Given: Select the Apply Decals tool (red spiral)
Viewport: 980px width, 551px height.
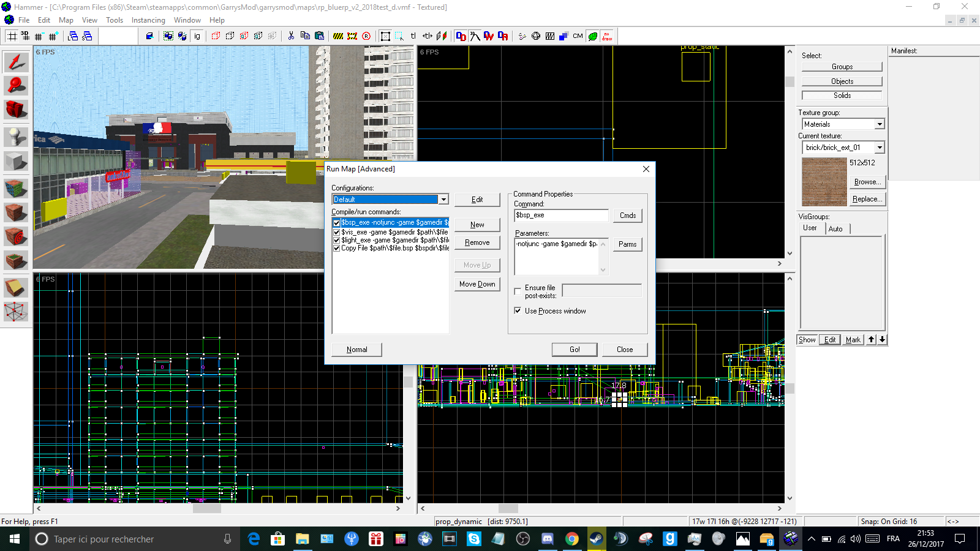Looking at the screenshot, I should pos(16,237).
